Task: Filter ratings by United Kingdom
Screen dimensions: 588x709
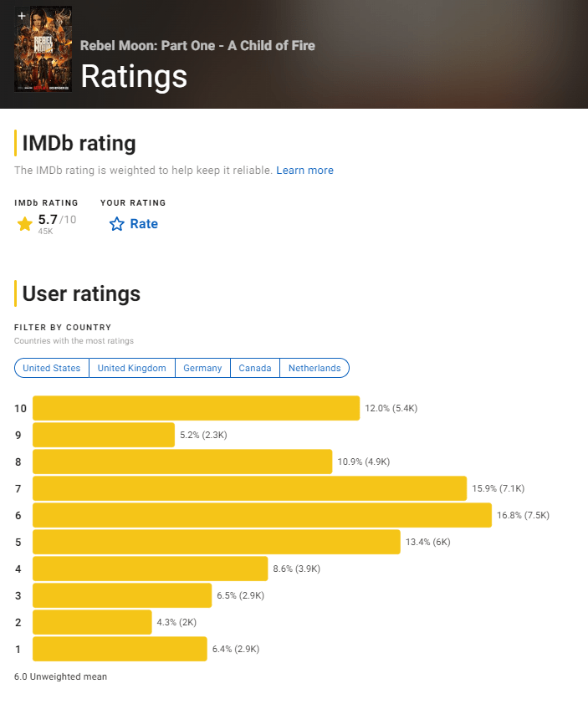Action: tap(132, 368)
